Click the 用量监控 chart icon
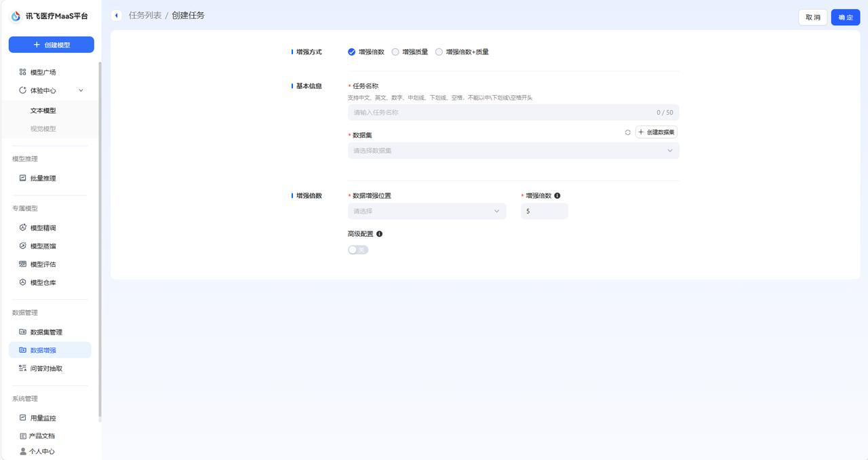 coord(22,418)
